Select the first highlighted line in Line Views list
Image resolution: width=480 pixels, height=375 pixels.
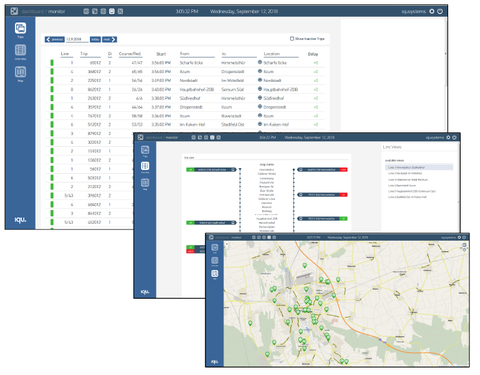(x=419, y=167)
